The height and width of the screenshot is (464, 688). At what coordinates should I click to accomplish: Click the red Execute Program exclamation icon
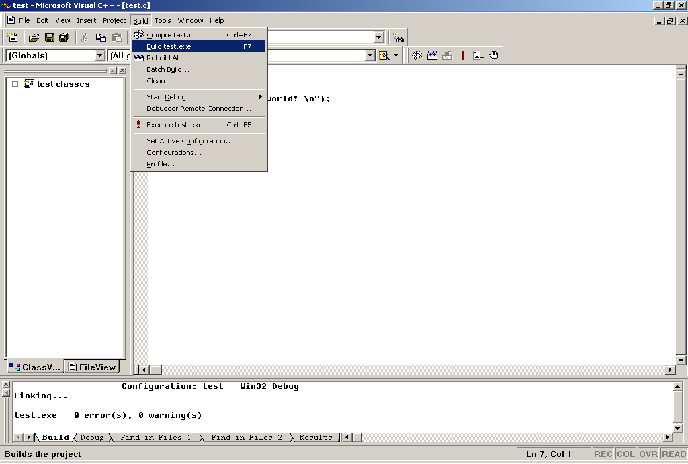click(463, 55)
